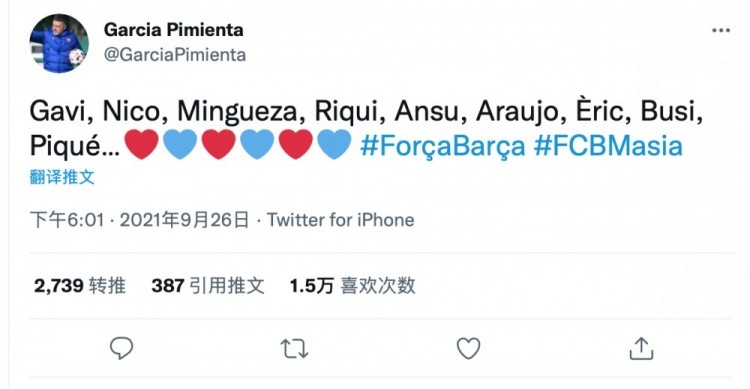Image resolution: width=750 pixels, height=389 pixels.
Task: Click the @GarciaPimienta handle
Action: click(175, 55)
